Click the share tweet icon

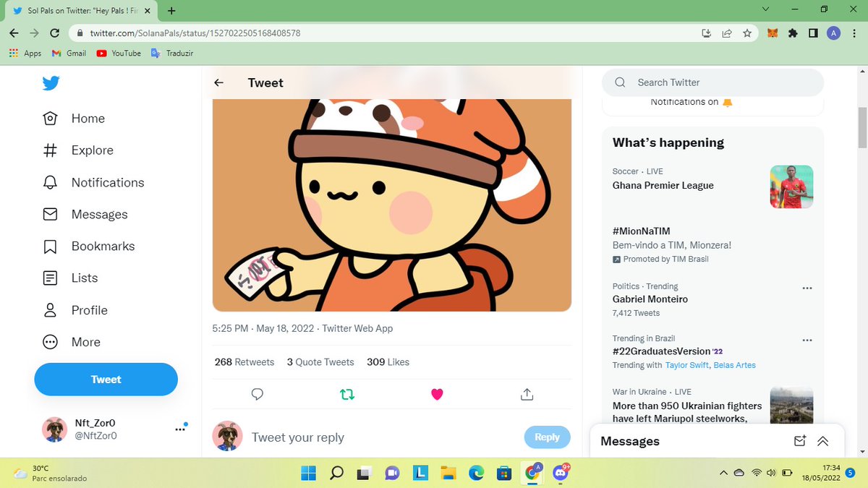527,394
